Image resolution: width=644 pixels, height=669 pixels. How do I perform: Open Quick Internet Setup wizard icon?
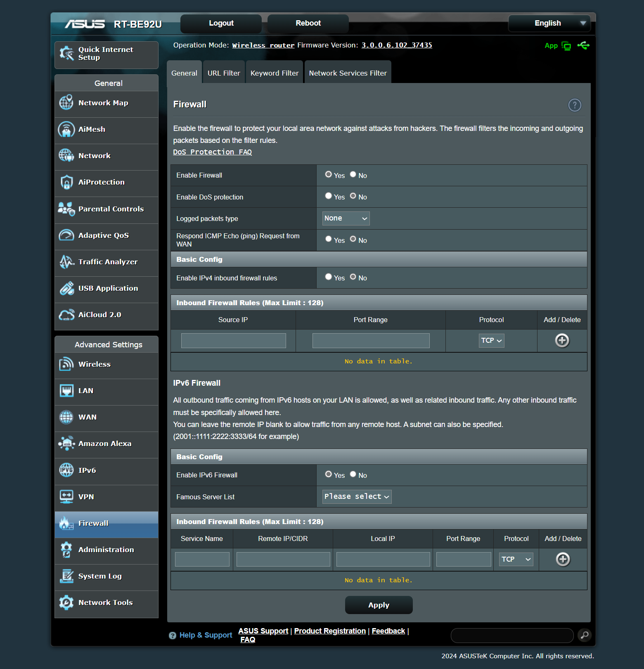pyautogui.click(x=66, y=53)
